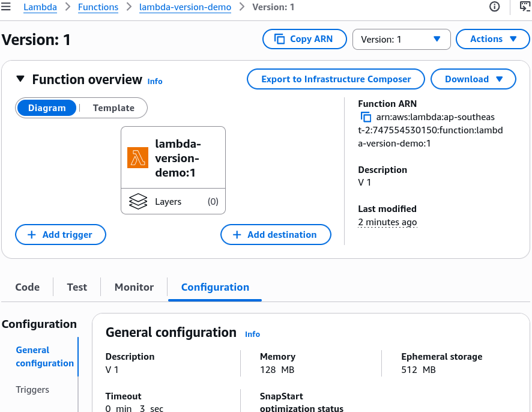Select Triggers in configuration side menu
The height and width of the screenshot is (412, 532).
[x=32, y=390]
